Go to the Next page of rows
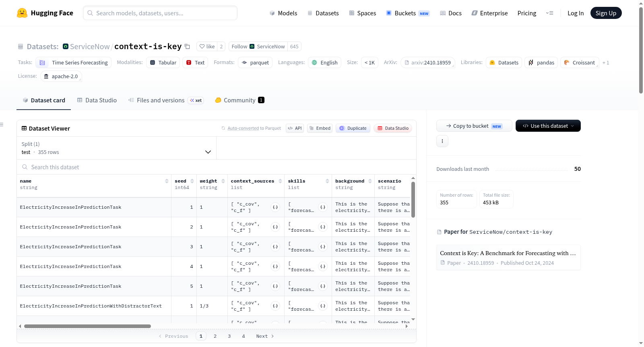Screen dimensions: 644x347 (265, 336)
